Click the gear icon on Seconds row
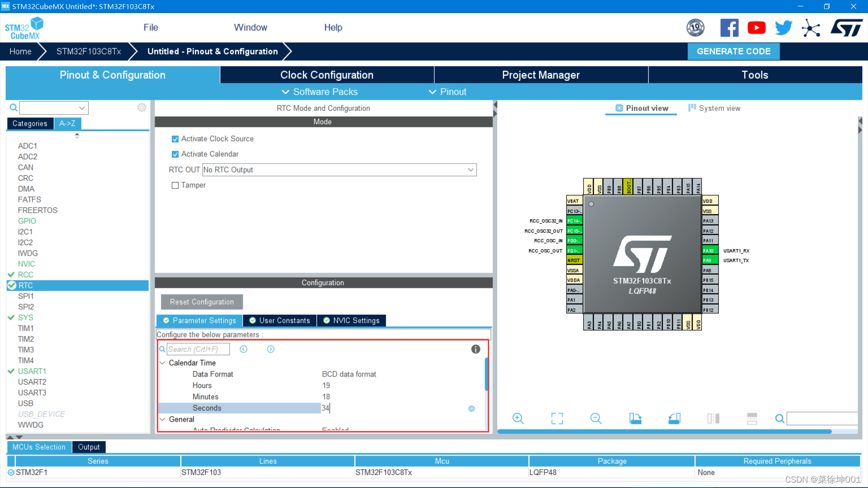This screenshot has width=868, height=488. (472, 408)
